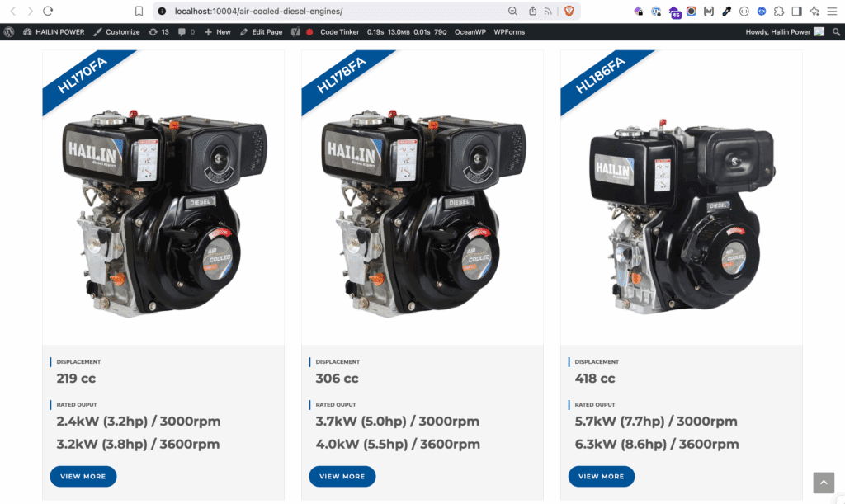
Task: Go forward in browser history
Action: (x=31, y=11)
